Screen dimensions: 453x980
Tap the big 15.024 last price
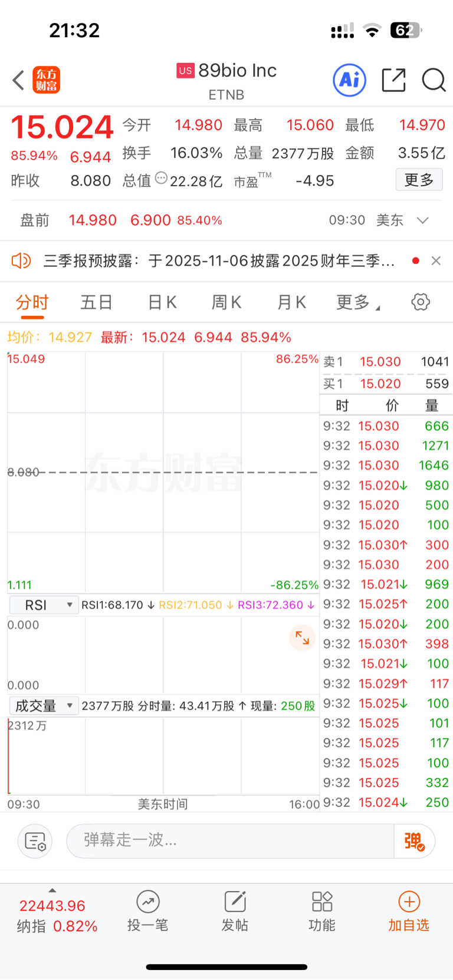(x=62, y=127)
